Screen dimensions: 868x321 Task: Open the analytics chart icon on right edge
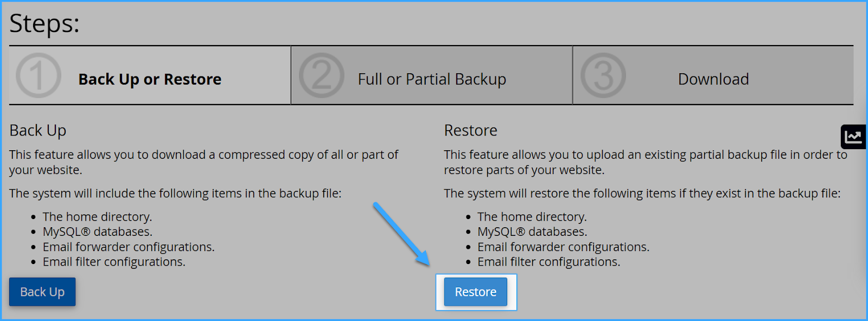(x=853, y=137)
